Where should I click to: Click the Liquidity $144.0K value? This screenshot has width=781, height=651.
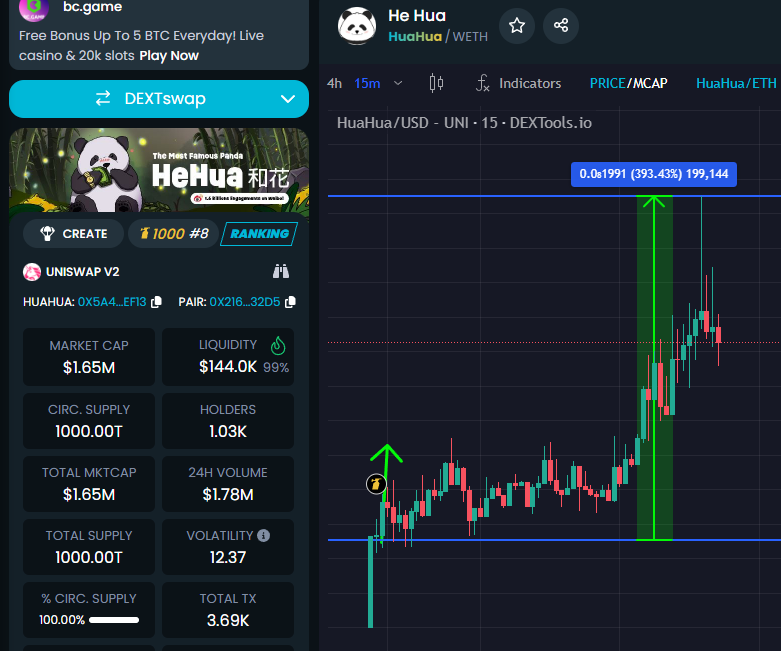pyautogui.click(x=228, y=367)
